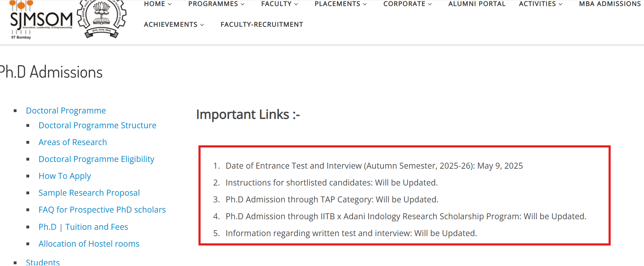Viewport: 644px width, 266px height.
Task: Select the ALUMNI PORTAL menu item
Action: click(477, 4)
